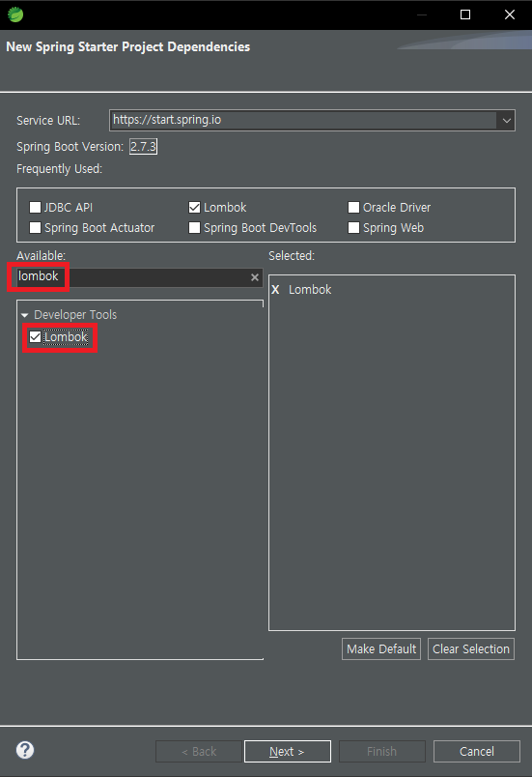Collapse the Developer Tools category
This screenshot has width=532, height=777.
tap(25, 315)
